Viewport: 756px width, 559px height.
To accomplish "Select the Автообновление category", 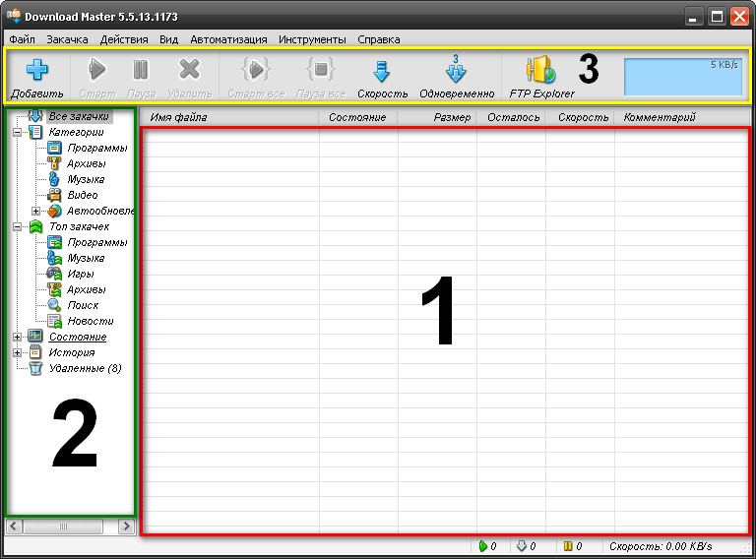I will coord(100,211).
